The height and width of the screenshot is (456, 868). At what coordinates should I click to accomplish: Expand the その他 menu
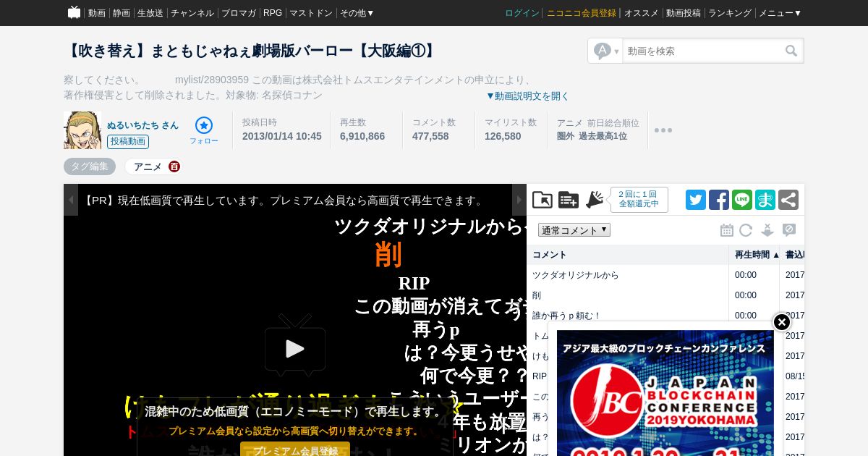coord(357,13)
